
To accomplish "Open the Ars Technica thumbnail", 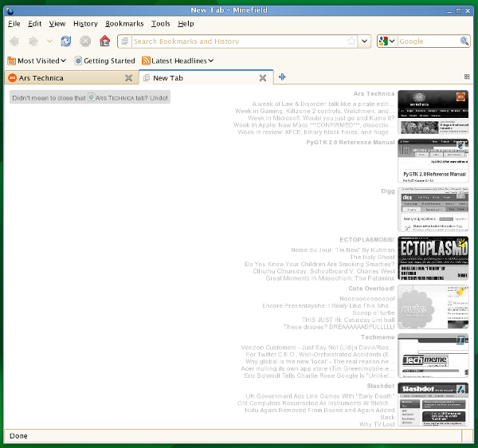I will pos(433,112).
